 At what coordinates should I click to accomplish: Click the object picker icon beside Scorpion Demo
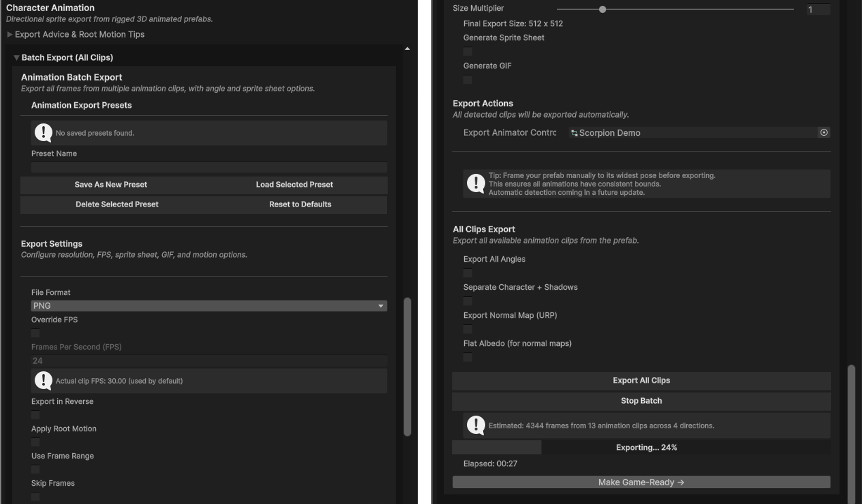click(x=824, y=132)
